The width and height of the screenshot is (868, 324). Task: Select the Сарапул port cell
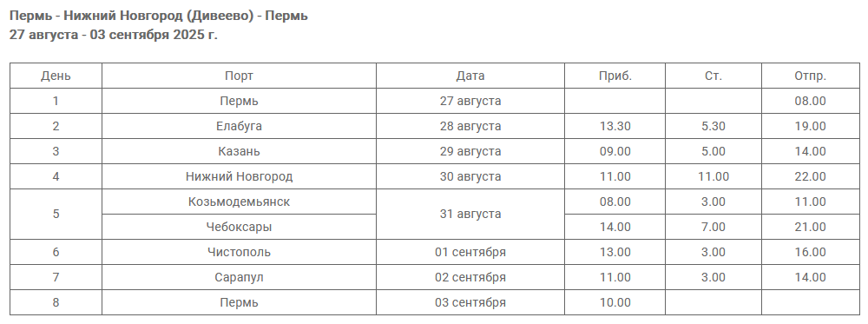(x=240, y=277)
